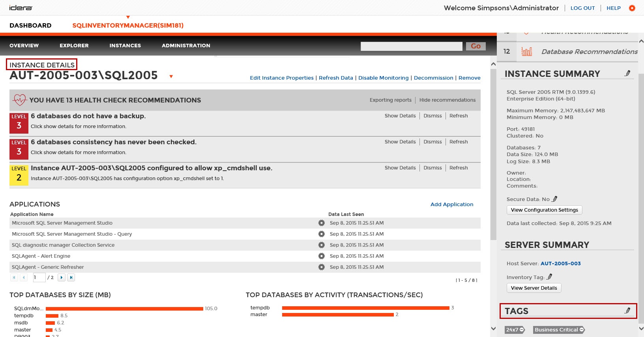Click the health check heartbeat icon
644x337 pixels.
point(19,100)
